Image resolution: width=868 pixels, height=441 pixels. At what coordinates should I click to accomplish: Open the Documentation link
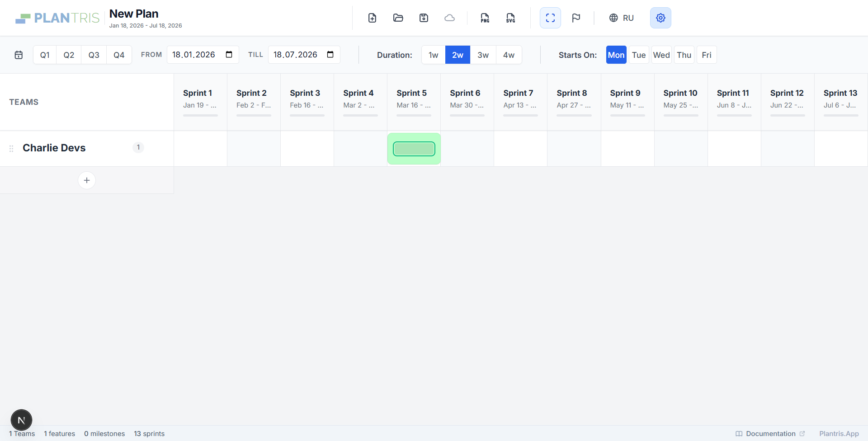coord(770,434)
